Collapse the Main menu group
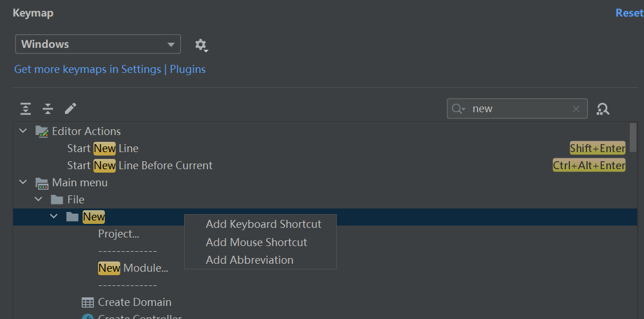The width and height of the screenshot is (644, 319). (x=23, y=182)
